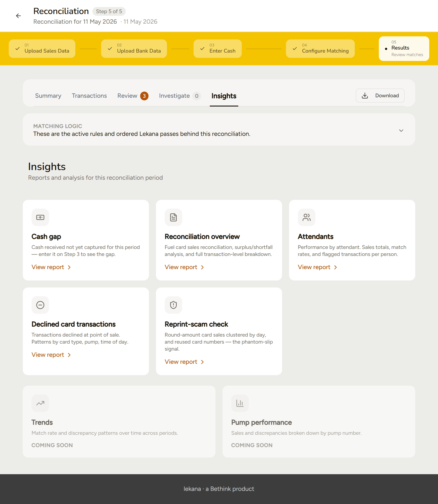Image resolution: width=438 pixels, height=504 pixels.
Task: Click the Reconciliation overview card title
Action: click(x=202, y=237)
